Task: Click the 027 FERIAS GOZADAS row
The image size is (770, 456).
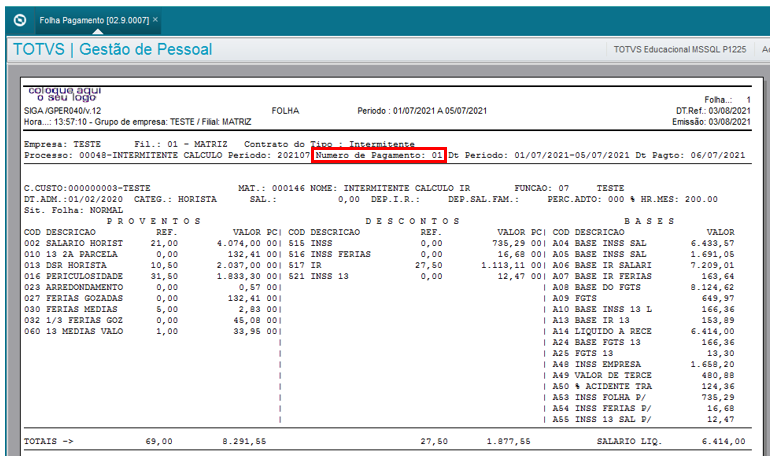Action: click(152, 298)
